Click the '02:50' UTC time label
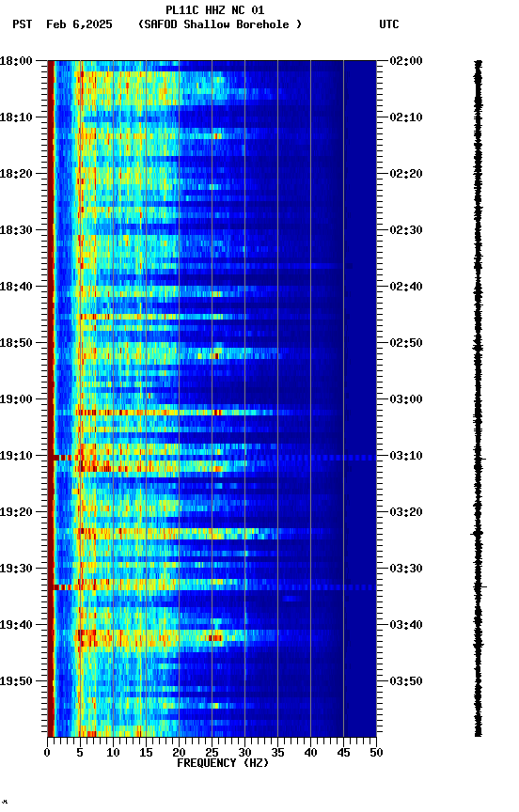Screen dimensions: 519x812 pos(406,343)
